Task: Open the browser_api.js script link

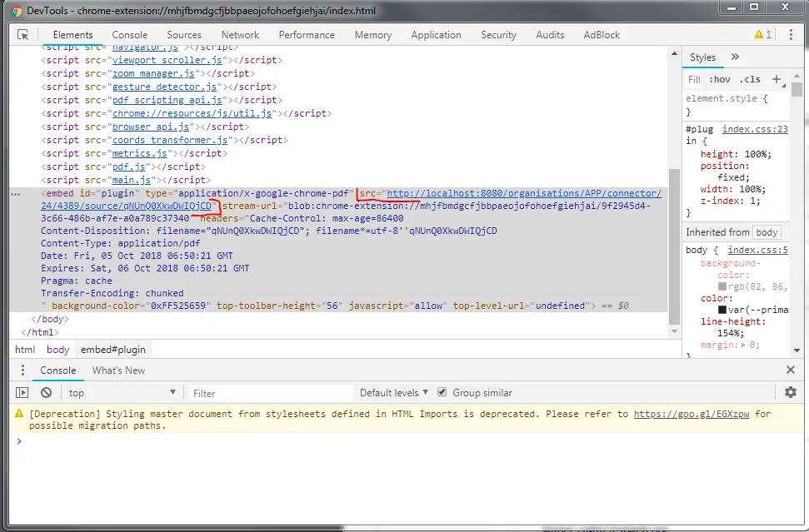Action: pos(151,127)
